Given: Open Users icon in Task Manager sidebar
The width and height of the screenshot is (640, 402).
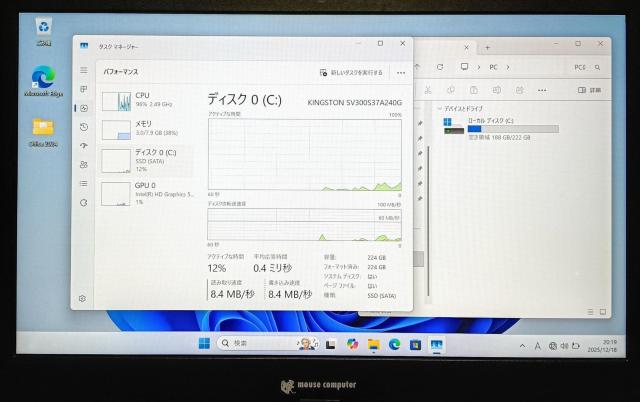Looking at the screenshot, I should tap(84, 164).
